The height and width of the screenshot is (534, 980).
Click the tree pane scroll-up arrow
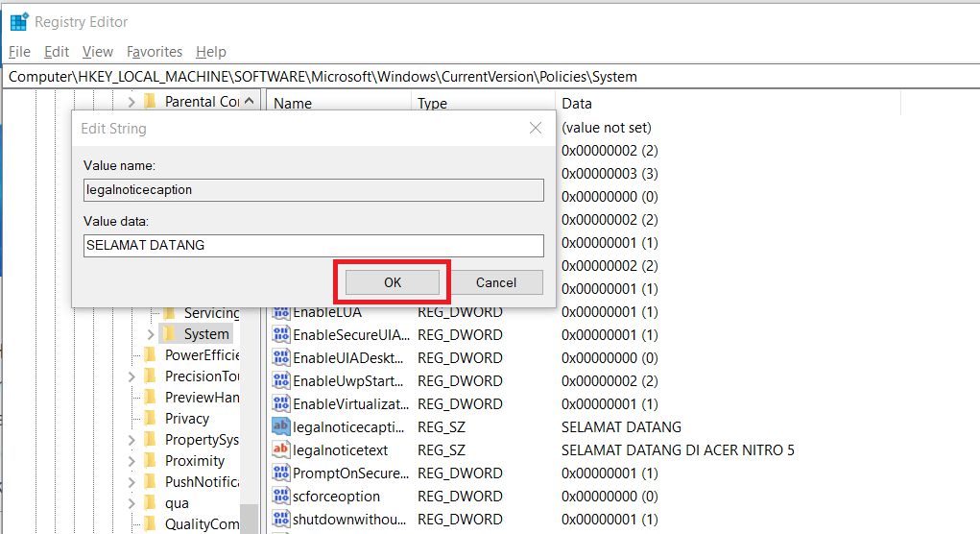tap(250, 101)
